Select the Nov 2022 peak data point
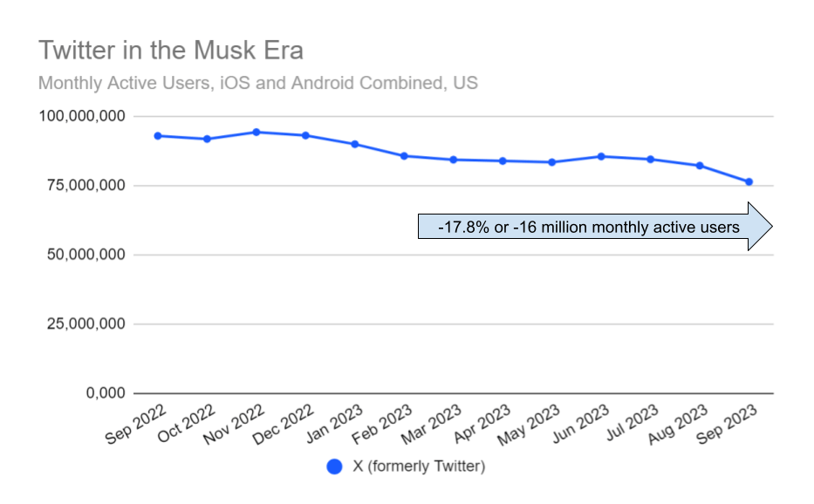Viewport: 814px width, 504px height. [257, 133]
